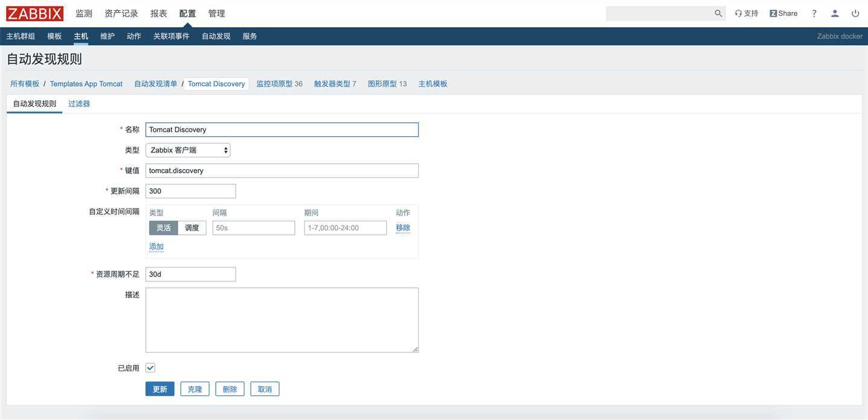Screen dimensions: 868x420
Task: Click the 克隆 button
Action: [195, 389]
